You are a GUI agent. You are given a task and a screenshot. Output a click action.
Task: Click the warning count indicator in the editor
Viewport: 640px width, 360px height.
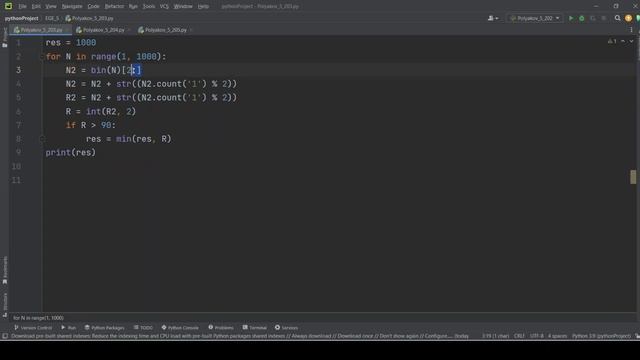(x=612, y=41)
